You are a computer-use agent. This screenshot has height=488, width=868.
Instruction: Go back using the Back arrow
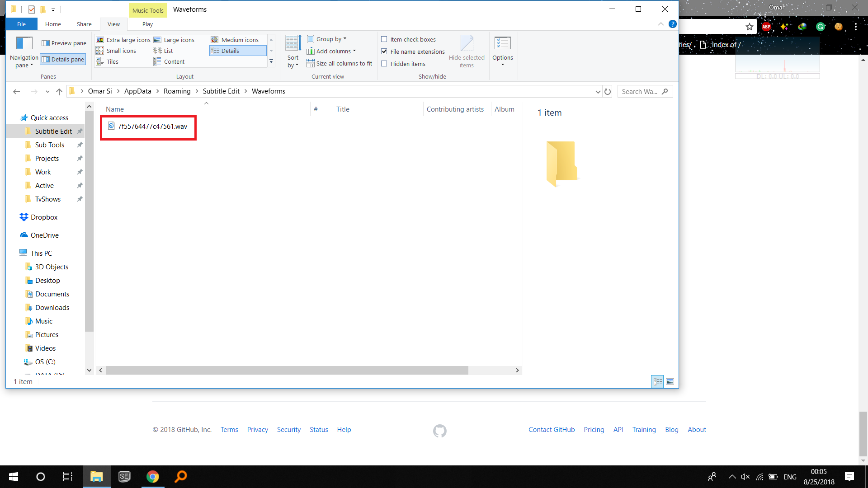point(17,91)
